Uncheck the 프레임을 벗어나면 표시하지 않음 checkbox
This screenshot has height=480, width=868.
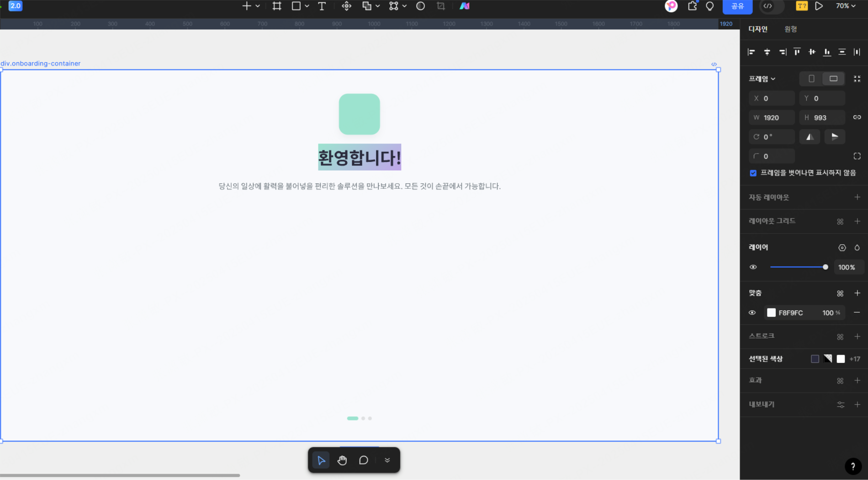tap(753, 173)
